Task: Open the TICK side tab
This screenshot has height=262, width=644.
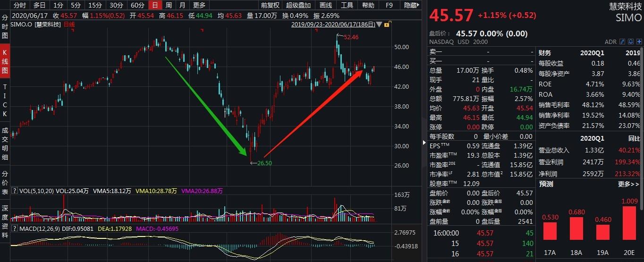Action: [5, 101]
